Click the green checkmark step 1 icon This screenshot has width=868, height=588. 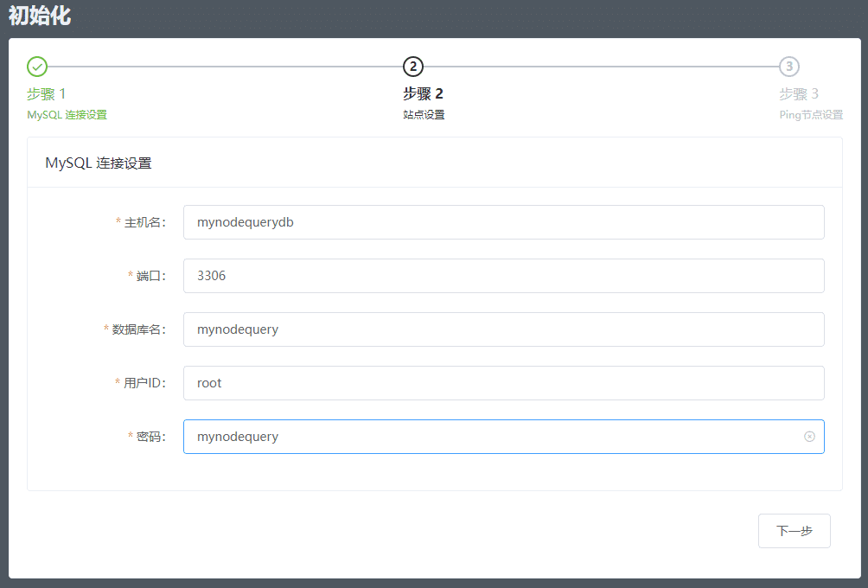click(37, 67)
